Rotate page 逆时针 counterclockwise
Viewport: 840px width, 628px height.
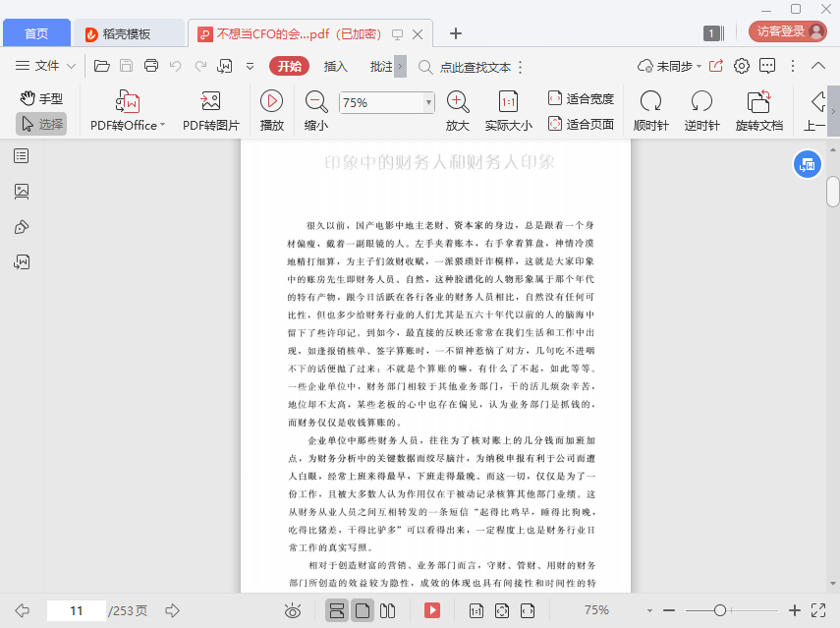(701, 111)
